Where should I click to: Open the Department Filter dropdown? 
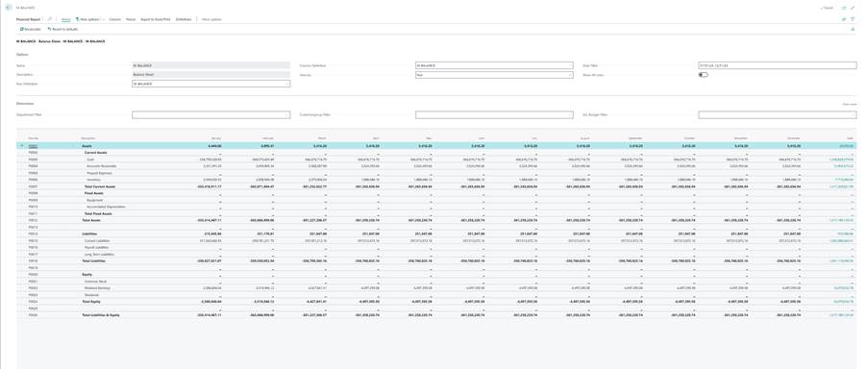[286, 115]
